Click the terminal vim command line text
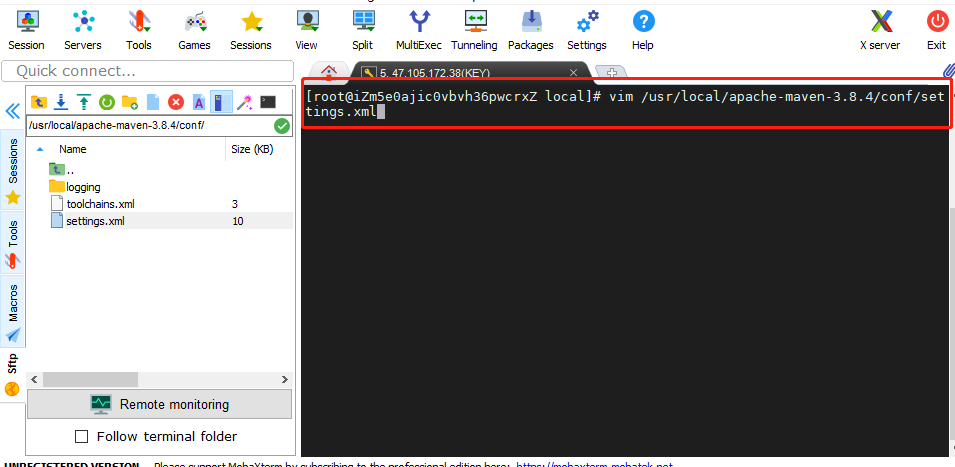The width and height of the screenshot is (955, 467). click(626, 104)
